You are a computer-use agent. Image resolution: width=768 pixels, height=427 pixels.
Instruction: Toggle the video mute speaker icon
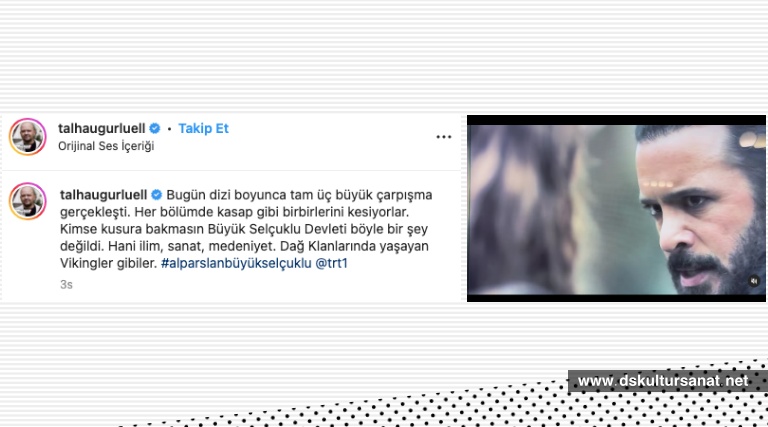point(754,281)
